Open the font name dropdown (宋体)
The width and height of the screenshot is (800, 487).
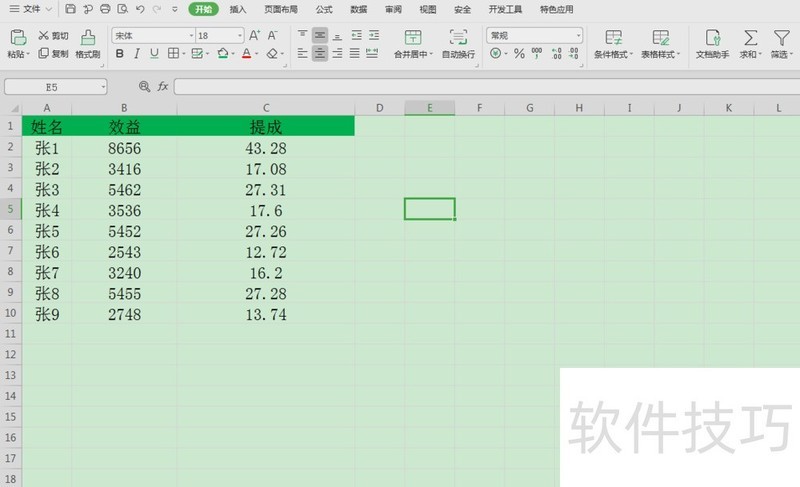pos(192,36)
